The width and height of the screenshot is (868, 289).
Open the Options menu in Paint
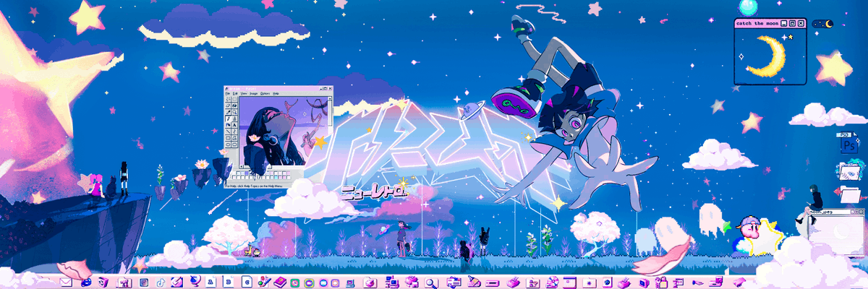(265, 93)
